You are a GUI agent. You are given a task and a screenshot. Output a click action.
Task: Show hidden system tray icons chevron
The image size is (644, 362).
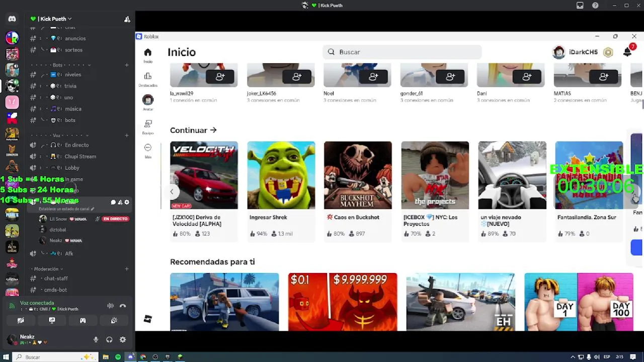[x=573, y=357]
